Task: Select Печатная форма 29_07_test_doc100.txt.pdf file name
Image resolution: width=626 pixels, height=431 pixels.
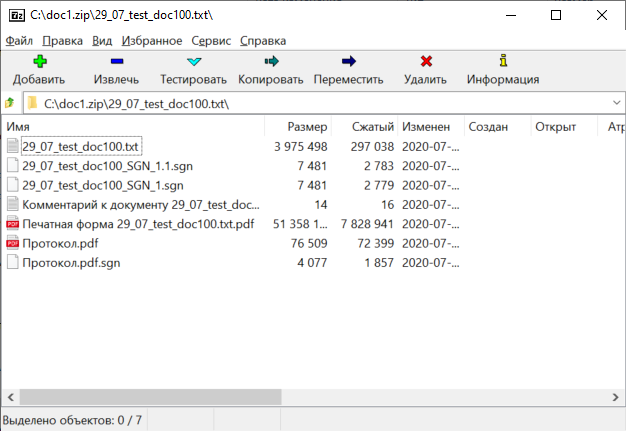Action: point(138,224)
